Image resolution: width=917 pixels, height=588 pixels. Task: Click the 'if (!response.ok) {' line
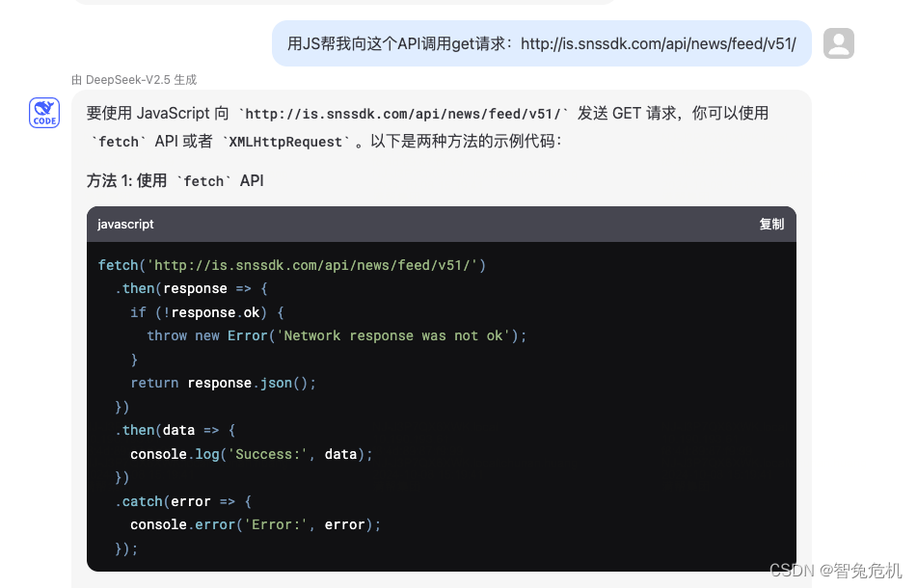point(207,312)
